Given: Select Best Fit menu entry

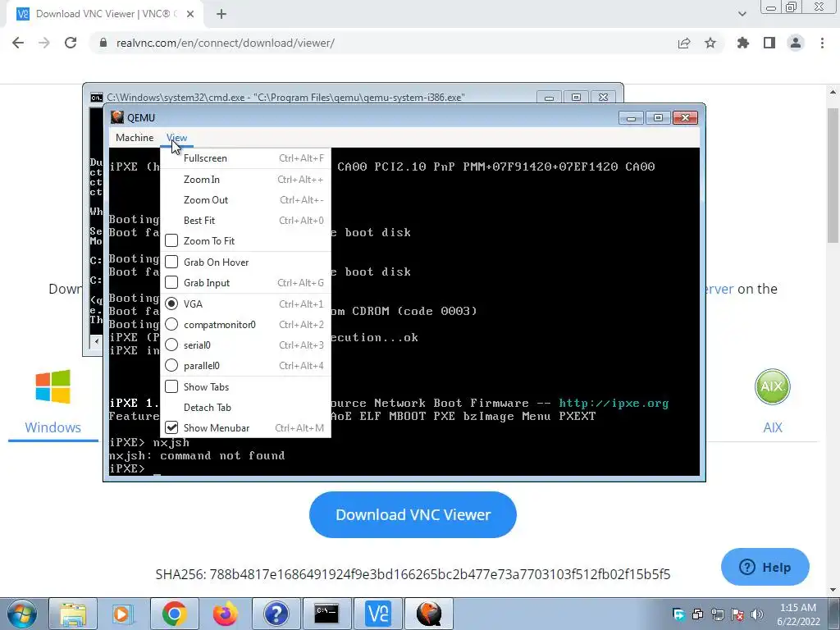Looking at the screenshot, I should 246,220.
